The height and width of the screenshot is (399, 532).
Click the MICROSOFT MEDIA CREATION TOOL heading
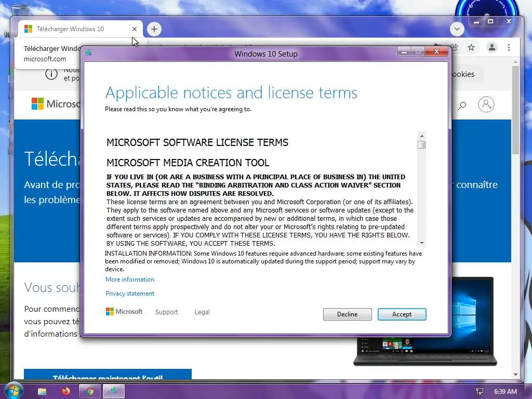[x=188, y=163]
